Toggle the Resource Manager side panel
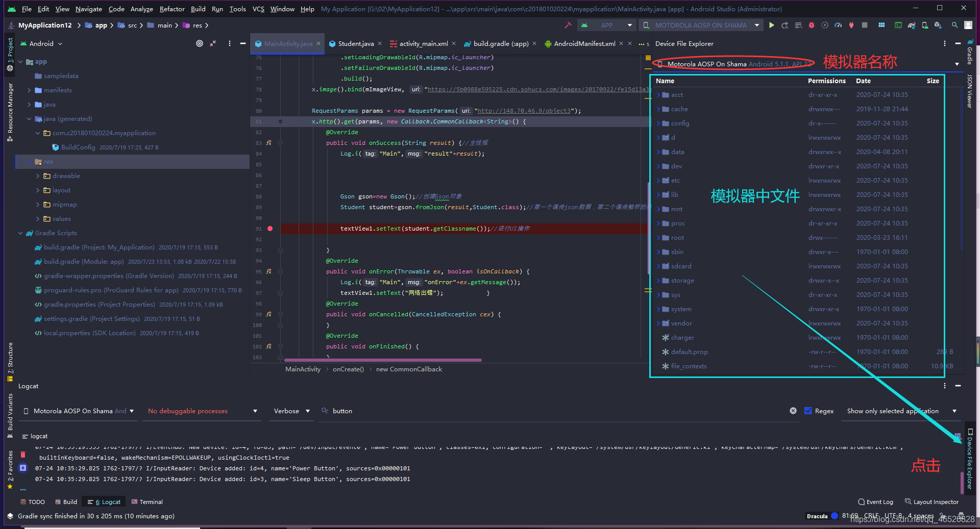This screenshot has height=529, width=980. point(10,112)
